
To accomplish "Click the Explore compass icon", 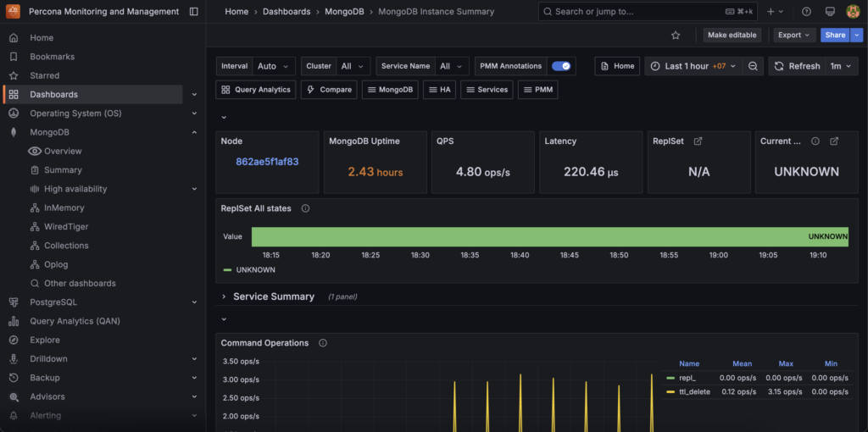I will point(14,340).
